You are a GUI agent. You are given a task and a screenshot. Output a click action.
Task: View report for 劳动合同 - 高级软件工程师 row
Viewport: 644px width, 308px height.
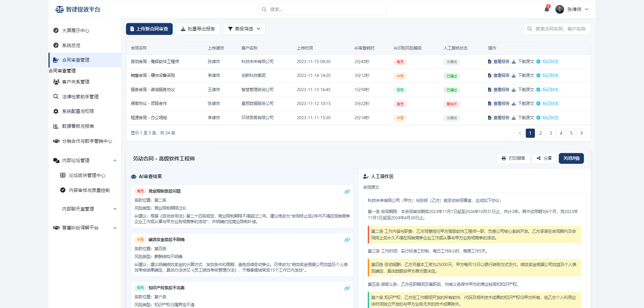coord(499,62)
